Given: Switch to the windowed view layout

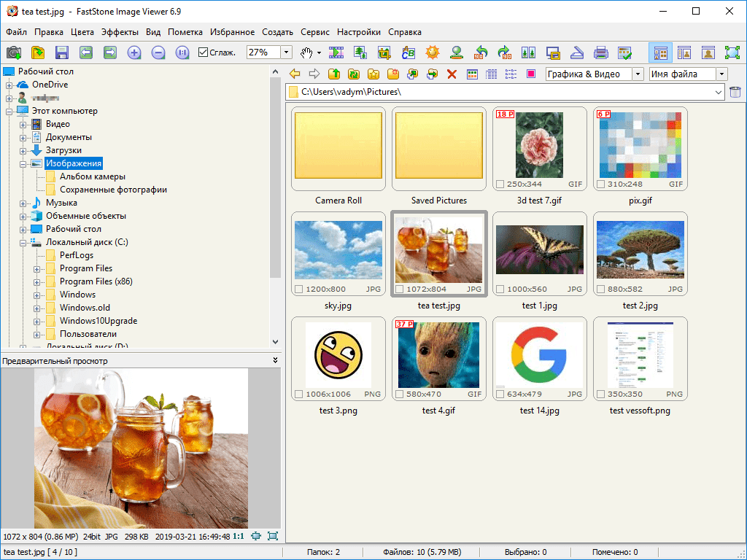Looking at the screenshot, I should coord(684,52).
